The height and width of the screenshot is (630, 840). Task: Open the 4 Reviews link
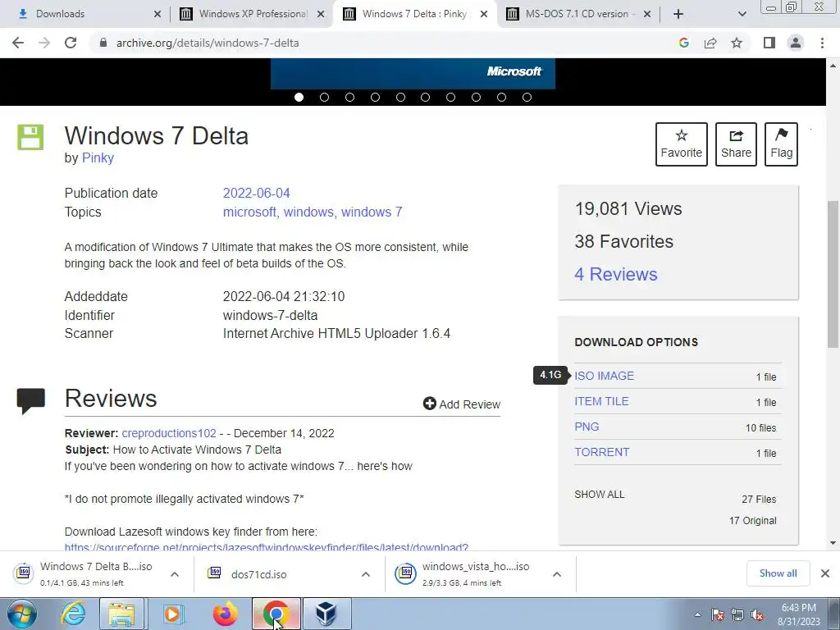(x=615, y=274)
